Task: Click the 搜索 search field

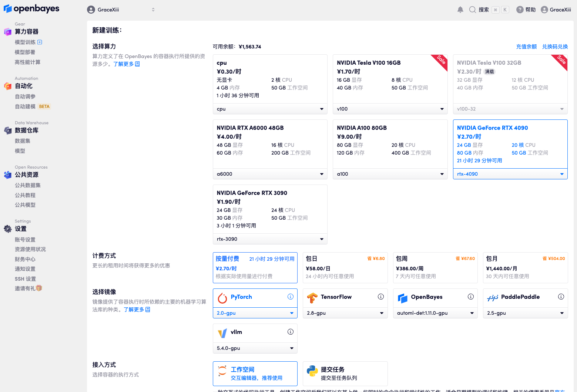Action: click(x=483, y=10)
